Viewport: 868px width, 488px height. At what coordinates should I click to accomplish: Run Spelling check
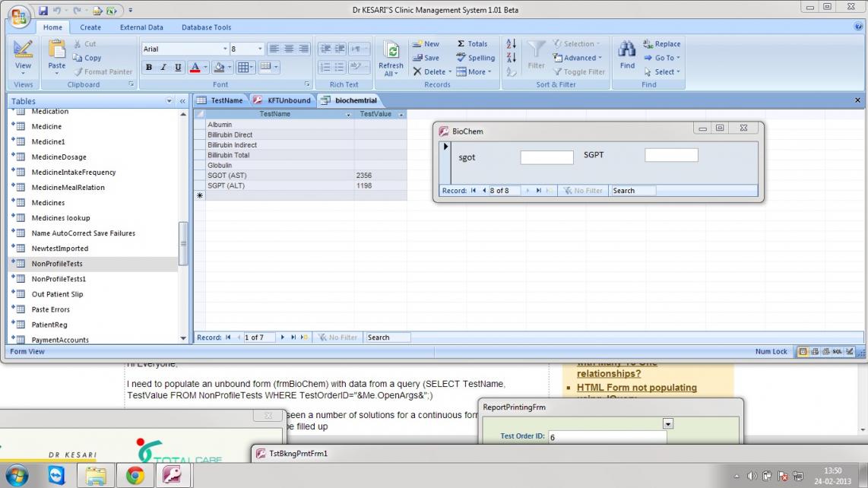pos(476,58)
